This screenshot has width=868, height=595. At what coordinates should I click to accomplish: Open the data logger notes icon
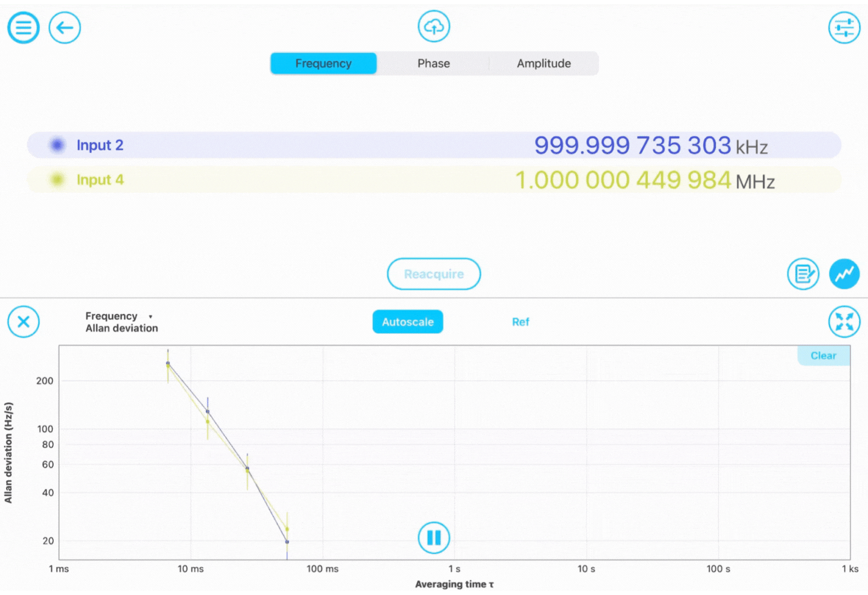803,274
